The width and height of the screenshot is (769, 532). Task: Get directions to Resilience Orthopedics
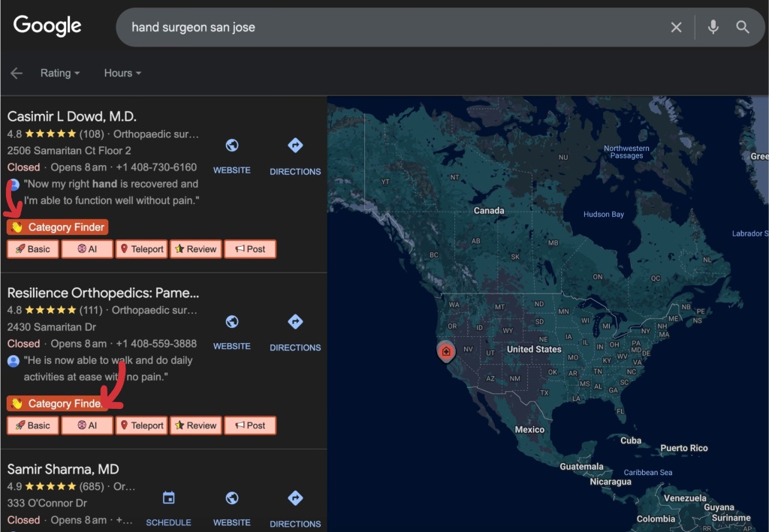click(295, 322)
